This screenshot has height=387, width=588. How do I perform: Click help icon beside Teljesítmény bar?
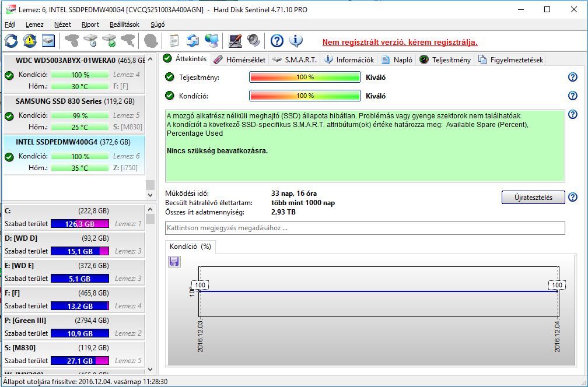click(x=573, y=77)
